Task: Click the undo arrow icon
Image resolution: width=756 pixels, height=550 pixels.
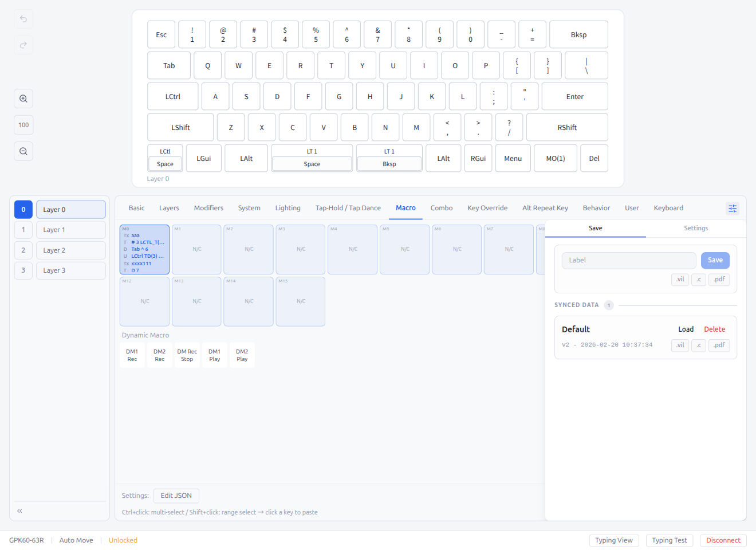Action: tap(23, 19)
